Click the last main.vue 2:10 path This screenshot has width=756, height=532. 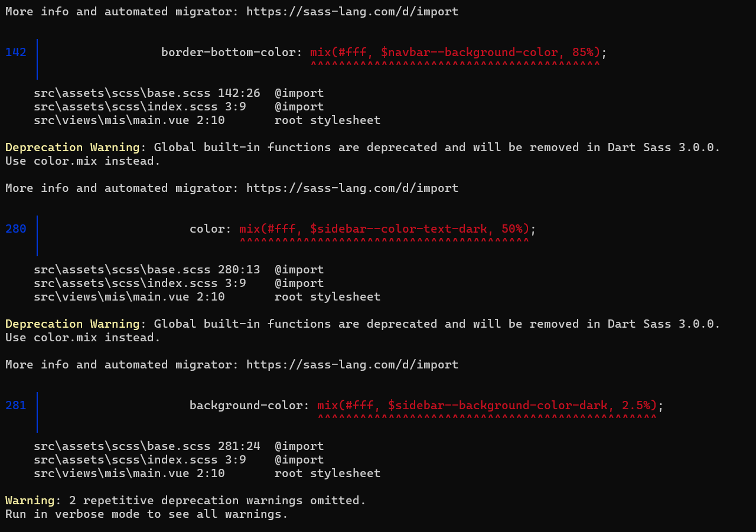tap(129, 473)
